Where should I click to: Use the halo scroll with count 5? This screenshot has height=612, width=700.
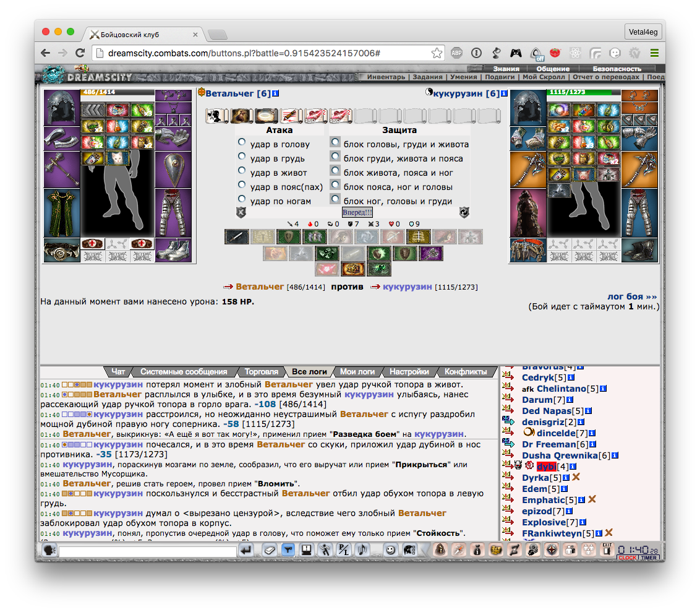266,116
